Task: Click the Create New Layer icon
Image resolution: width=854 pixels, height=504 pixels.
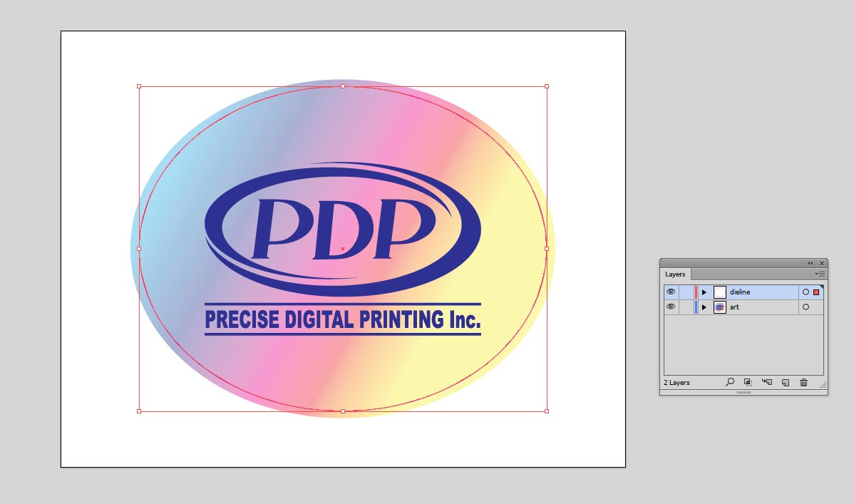Action: click(x=786, y=383)
